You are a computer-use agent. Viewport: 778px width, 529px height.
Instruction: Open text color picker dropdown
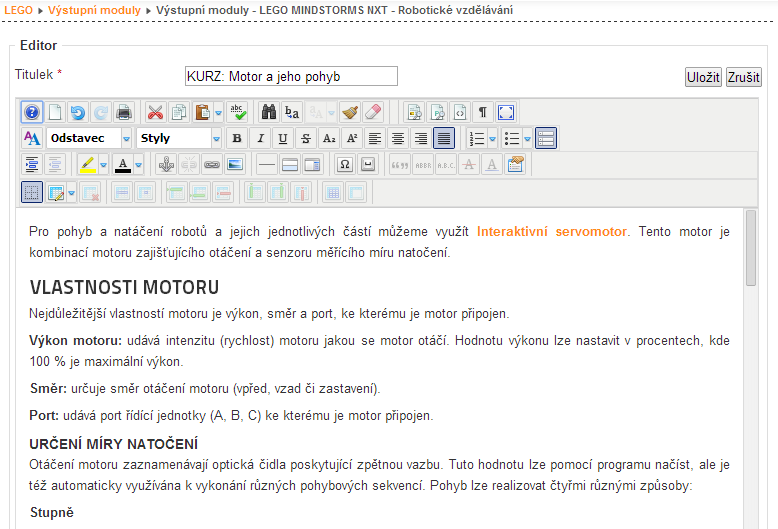pos(139,165)
